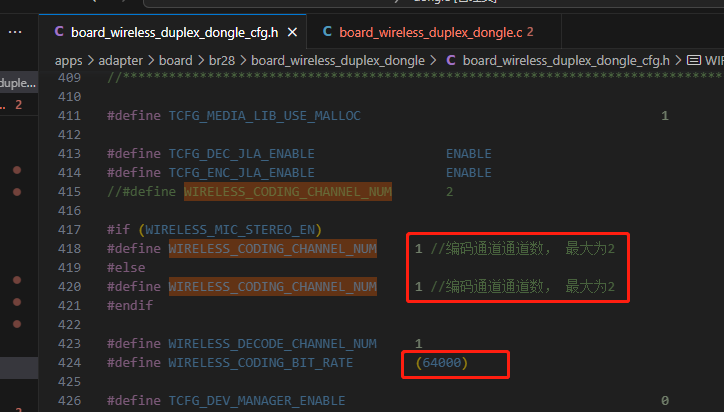Click WIRELESS_CODING_BIT_RATE macro name
Viewport: 724px width, 412px height.
(x=261, y=363)
